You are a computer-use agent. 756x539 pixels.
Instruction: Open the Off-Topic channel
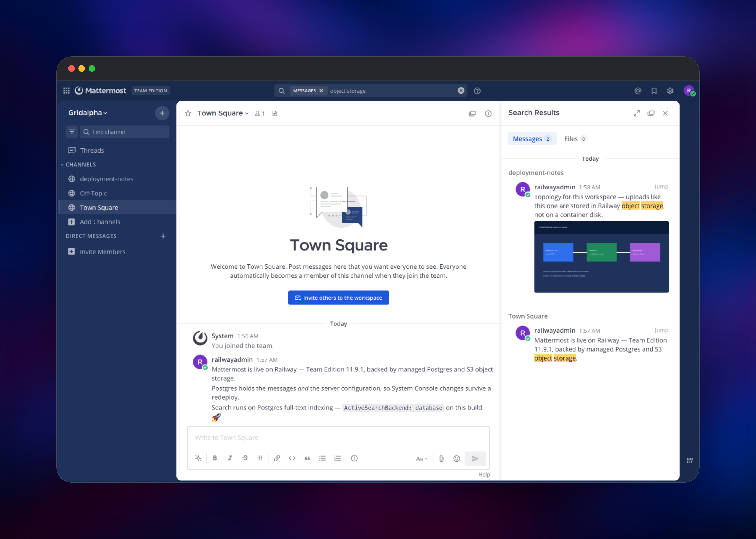tap(118, 193)
